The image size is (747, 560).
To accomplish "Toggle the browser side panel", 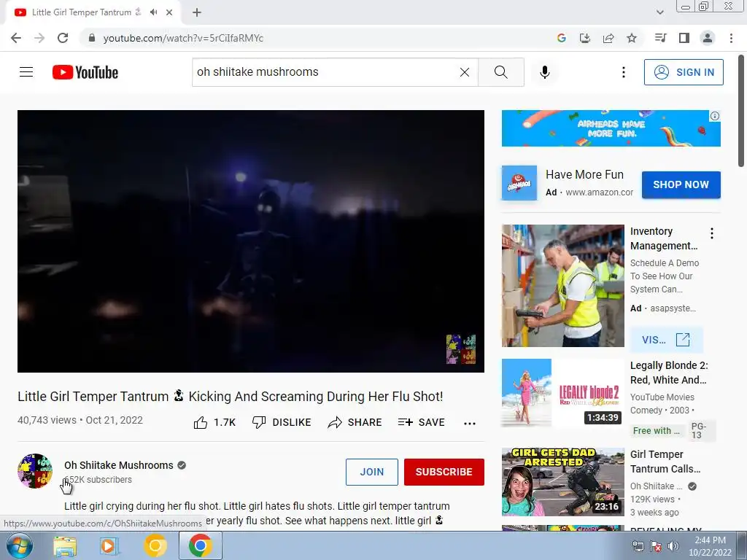I will [684, 38].
